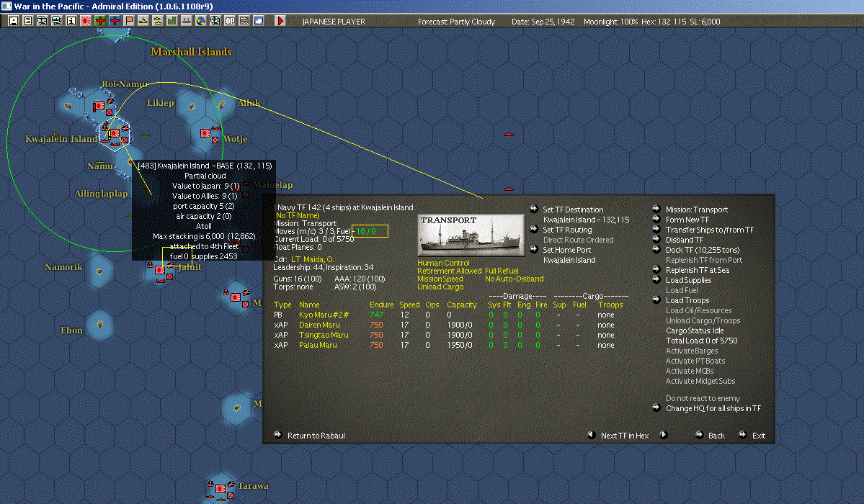Click the two yellow ships toolbar icon

click(x=158, y=21)
